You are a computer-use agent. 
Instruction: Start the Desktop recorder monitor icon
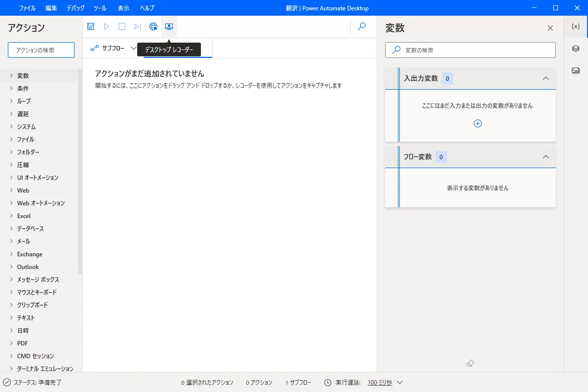169,26
